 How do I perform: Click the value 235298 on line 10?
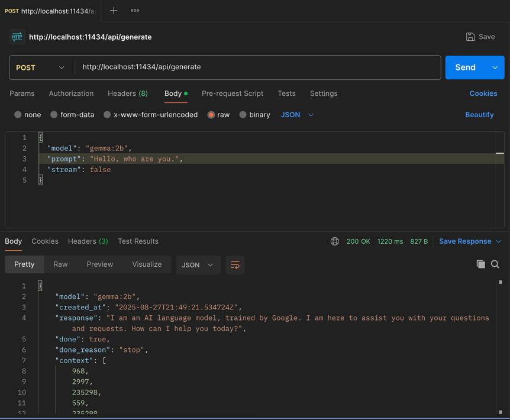pyautogui.click(x=85, y=392)
